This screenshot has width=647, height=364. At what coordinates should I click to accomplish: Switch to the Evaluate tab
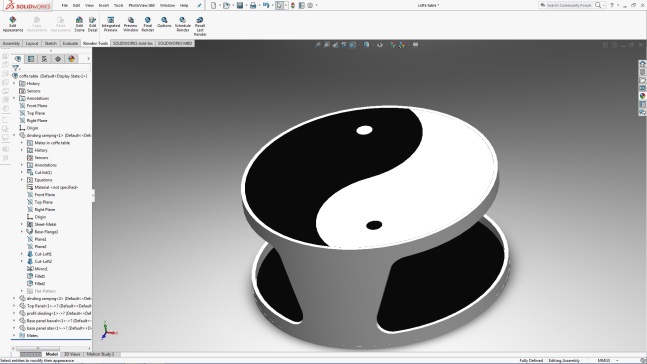70,43
